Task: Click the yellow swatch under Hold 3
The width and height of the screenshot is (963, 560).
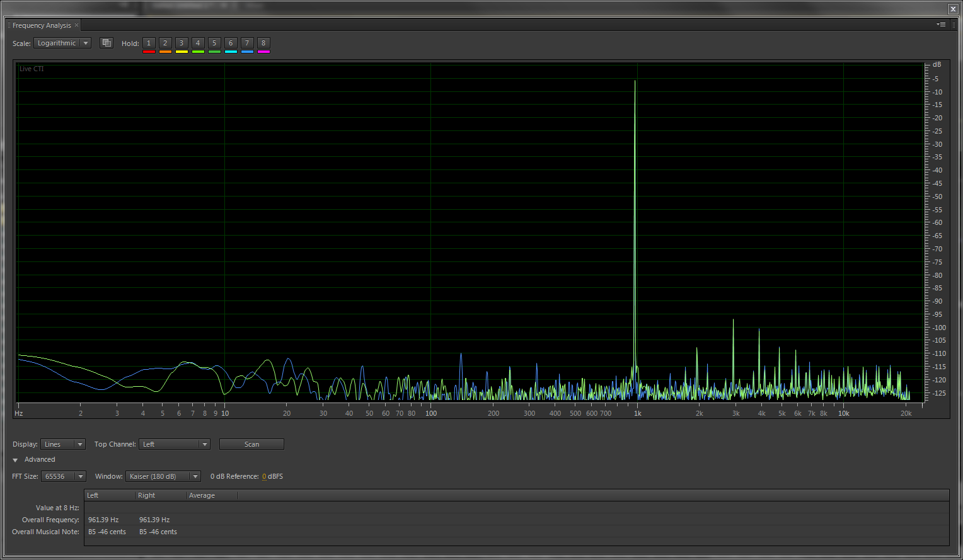Action: click(x=182, y=52)
